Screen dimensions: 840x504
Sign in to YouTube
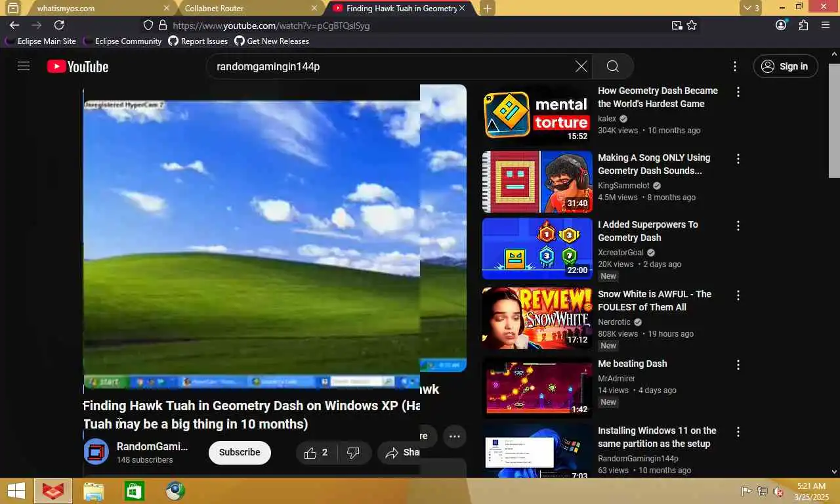tap(786, 66)
